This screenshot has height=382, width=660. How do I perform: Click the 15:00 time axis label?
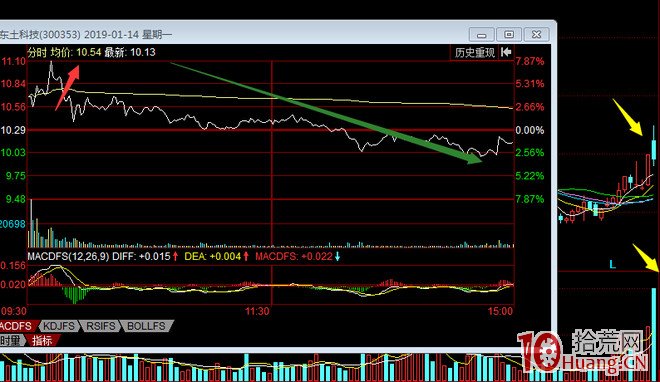pos(500,311)
